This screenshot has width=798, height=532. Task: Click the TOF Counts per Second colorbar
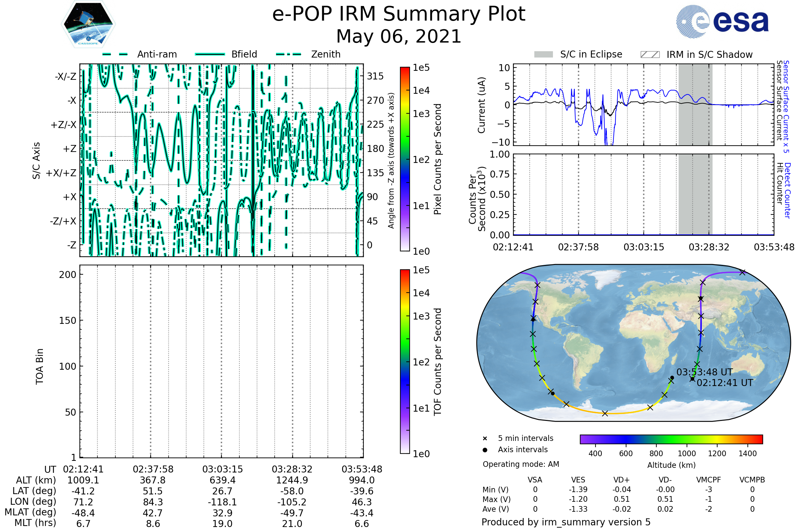coord(405,361)
